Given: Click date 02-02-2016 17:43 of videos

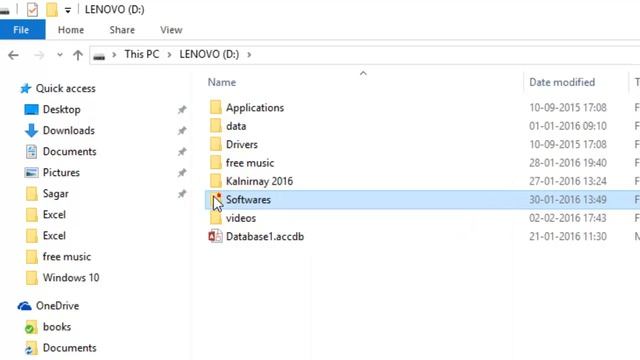Looking at the screenshot, I should pyautogui.click(x=568, y=218).
